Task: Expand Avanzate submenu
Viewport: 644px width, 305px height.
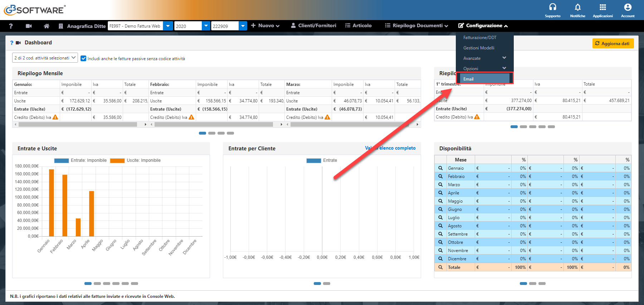Action: tap(485, 58)
